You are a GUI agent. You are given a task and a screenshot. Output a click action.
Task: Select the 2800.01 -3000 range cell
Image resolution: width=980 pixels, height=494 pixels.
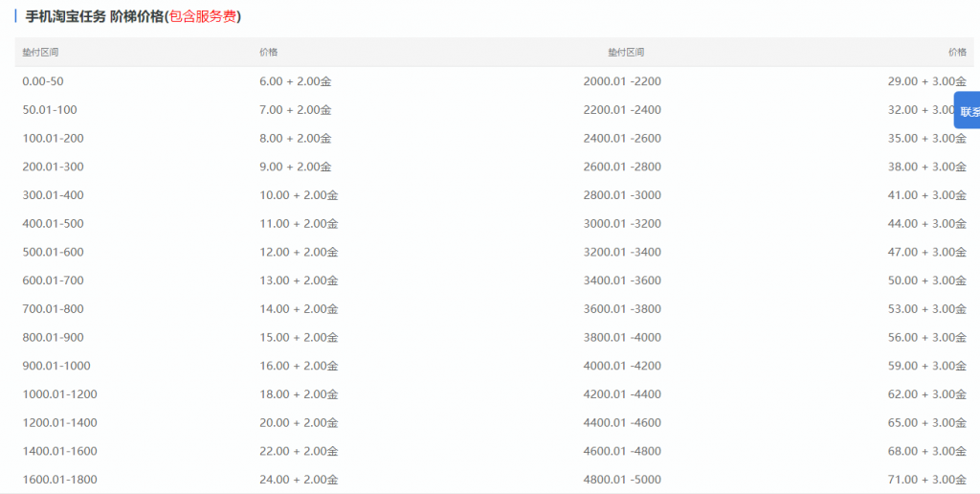coord(622,195)
